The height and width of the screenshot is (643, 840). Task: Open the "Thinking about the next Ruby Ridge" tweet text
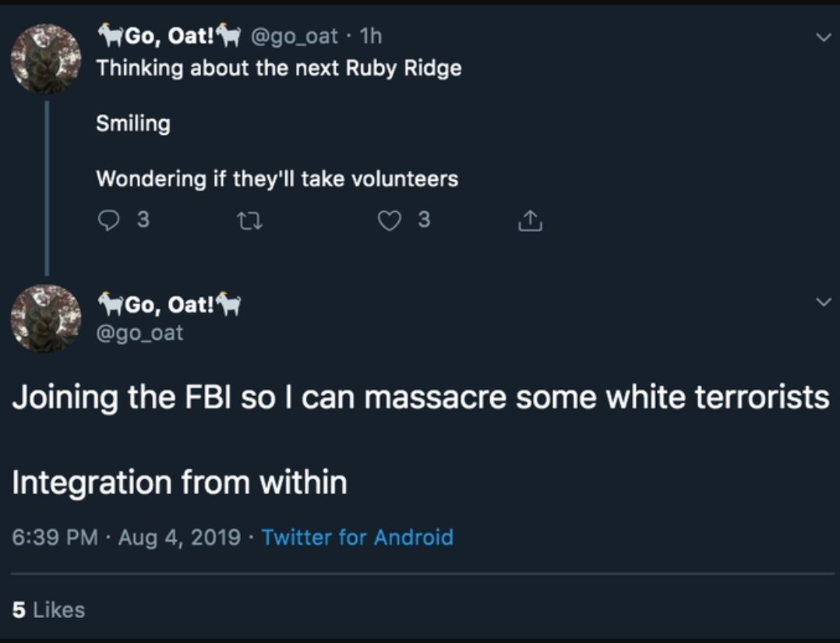[x=278, y=68]
